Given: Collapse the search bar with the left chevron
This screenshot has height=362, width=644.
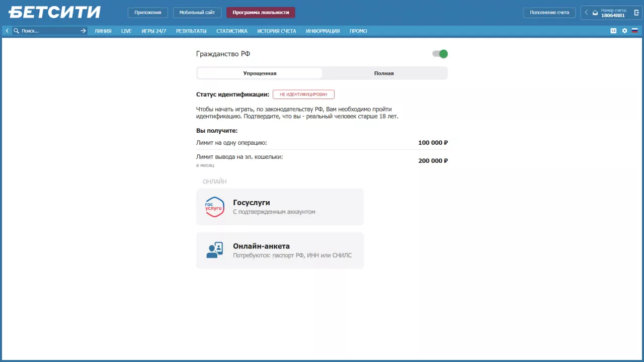Looking at the screenshot, I should pos(7,31).
